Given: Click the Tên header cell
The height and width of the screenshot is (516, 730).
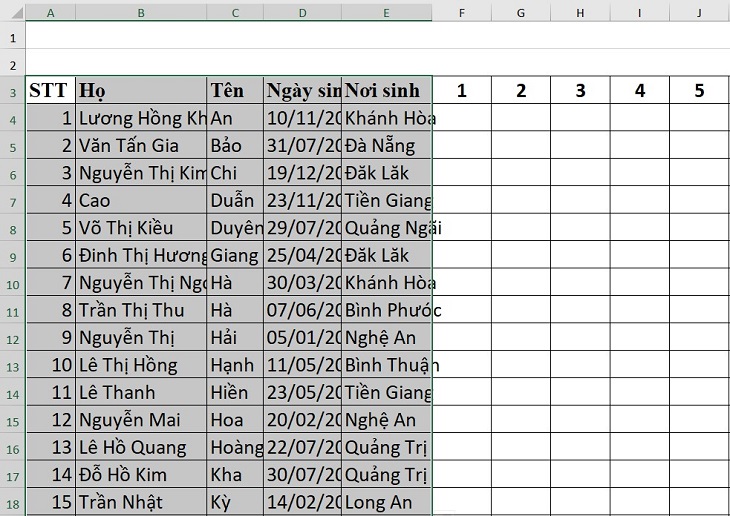Looking at the screenshot, I should coord(235,90).
